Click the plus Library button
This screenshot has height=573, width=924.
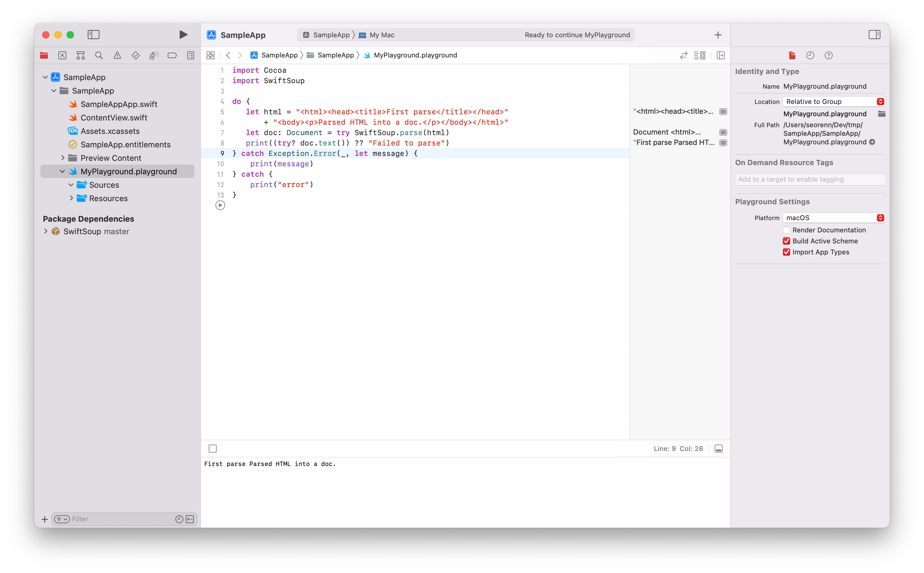coord(718,35)
